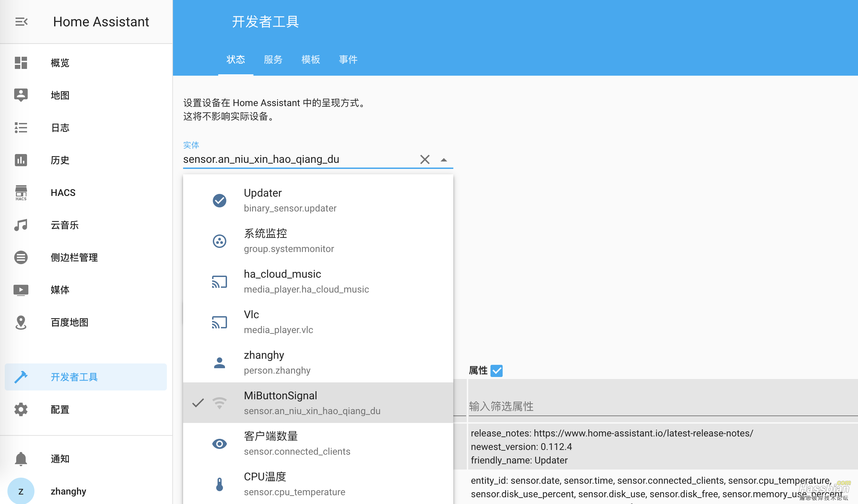Click the 开发者工具 page header title
Viewport: 858px width, 504px height.
[x=265, y=22]
